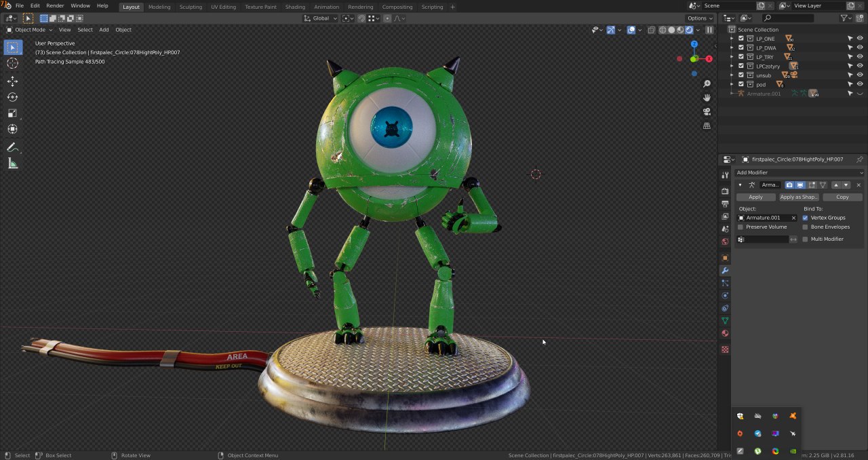Open the outliner filter dropdown
The image size is (868, 460).
pyautogui.click(x=846, y=18)
